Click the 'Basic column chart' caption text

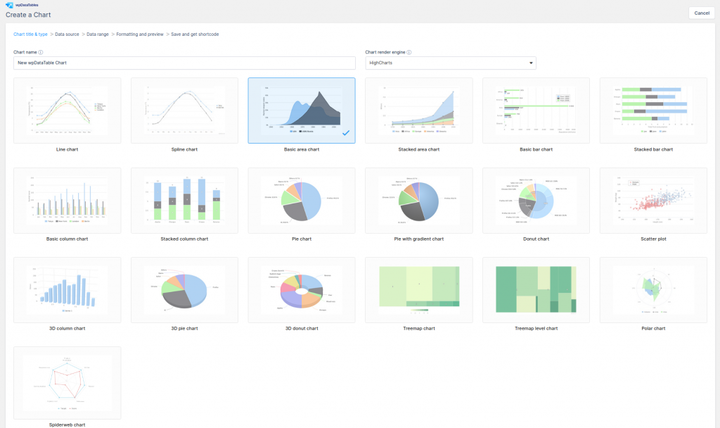click(67, 239)
